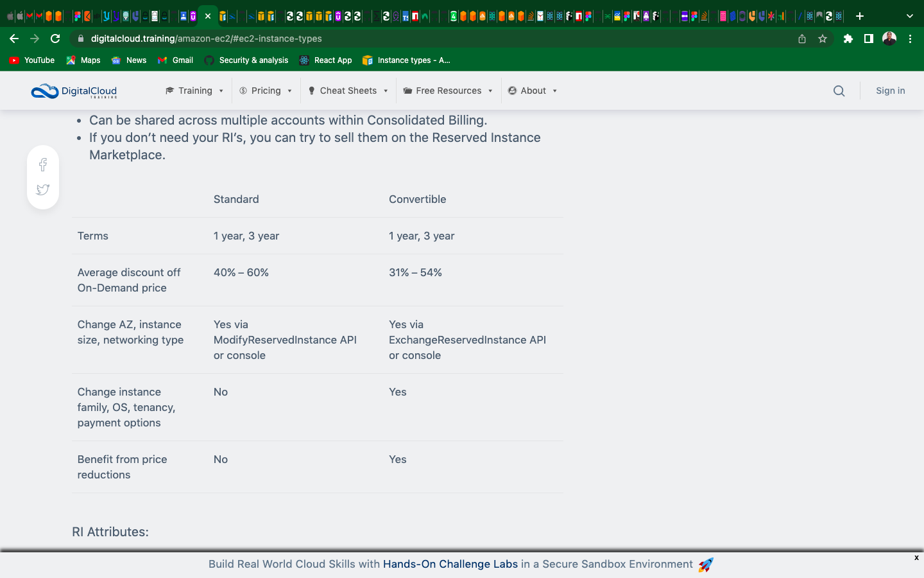
Task: Click the site search magnifier icon
Action: coord(839,91)
